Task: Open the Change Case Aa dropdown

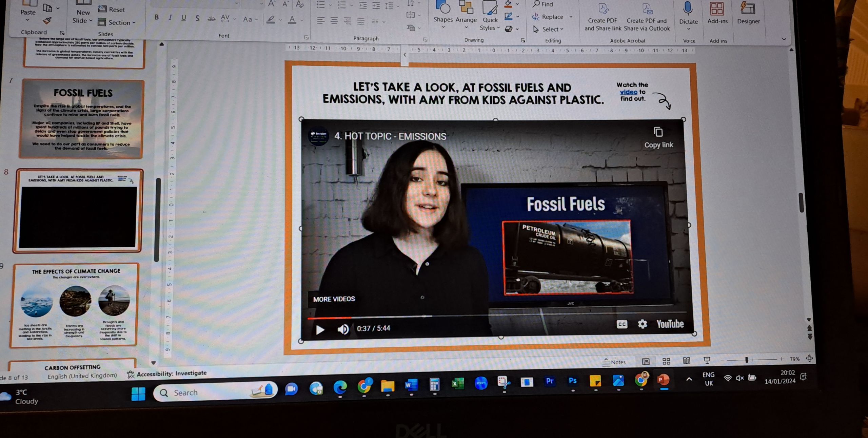Action: pyautogui.click(x=250, y=19)
